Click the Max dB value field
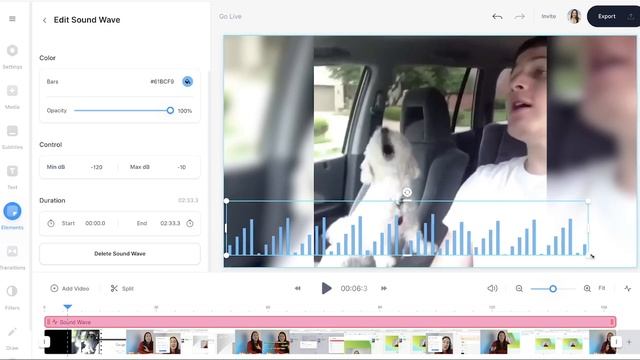 tap(182, 167)
